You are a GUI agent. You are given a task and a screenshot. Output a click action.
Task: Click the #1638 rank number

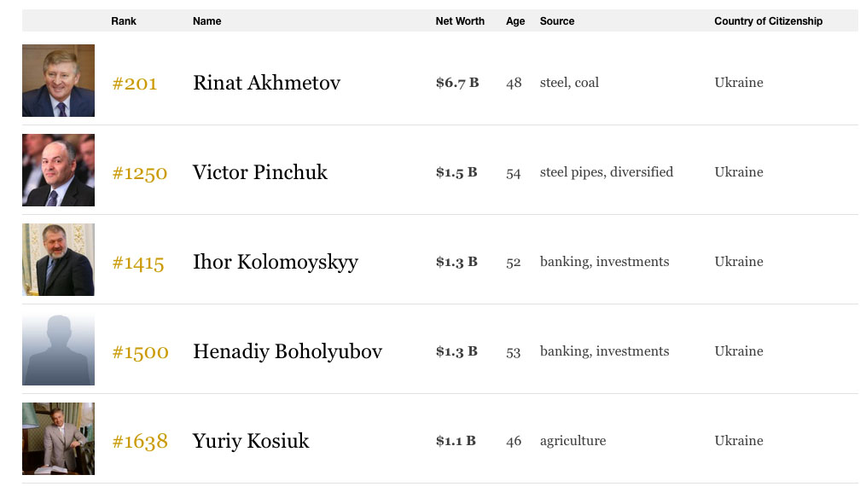click(x=140, y=442)
